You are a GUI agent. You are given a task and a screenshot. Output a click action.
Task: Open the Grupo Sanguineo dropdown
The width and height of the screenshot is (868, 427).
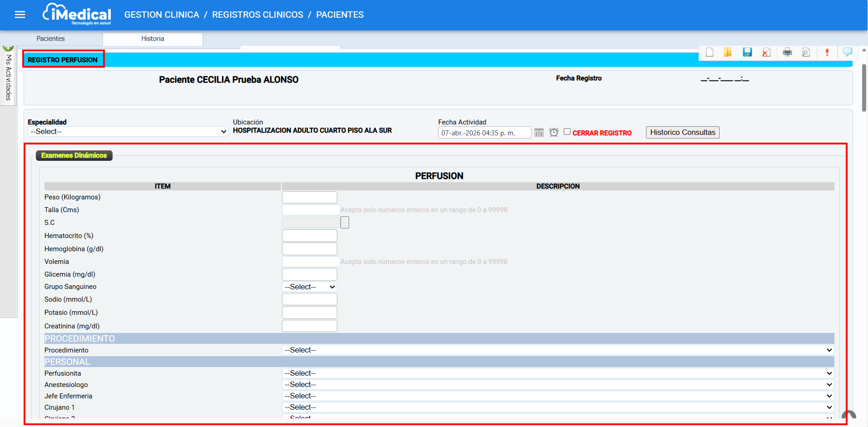(309, 287)
